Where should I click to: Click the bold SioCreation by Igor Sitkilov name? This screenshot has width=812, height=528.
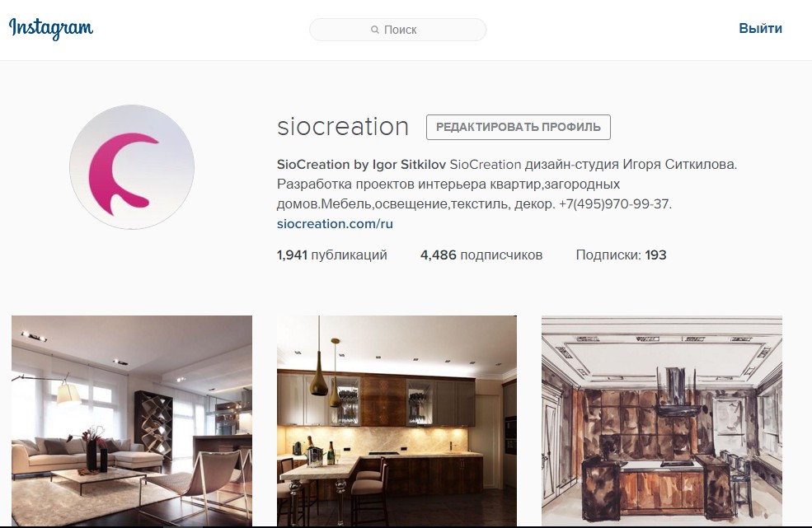pos(361,165)
